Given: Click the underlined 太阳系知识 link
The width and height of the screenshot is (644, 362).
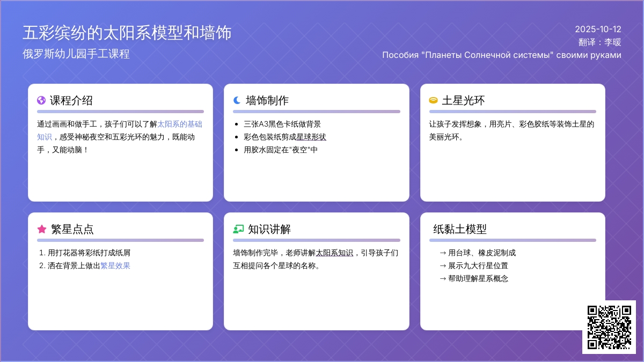Looking at the screenshot, I should coord(334,253).
